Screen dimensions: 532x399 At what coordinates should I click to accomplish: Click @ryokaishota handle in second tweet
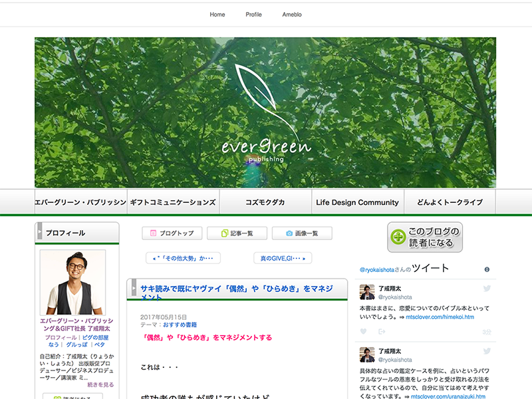pyautogui.click(x=395, y=360)
